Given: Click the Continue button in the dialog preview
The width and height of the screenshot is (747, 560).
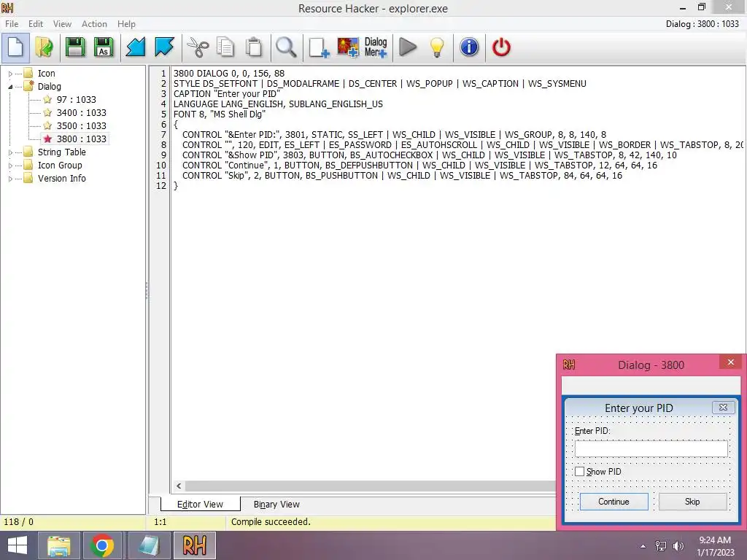Looking at the screenshot, I should 614,502.
